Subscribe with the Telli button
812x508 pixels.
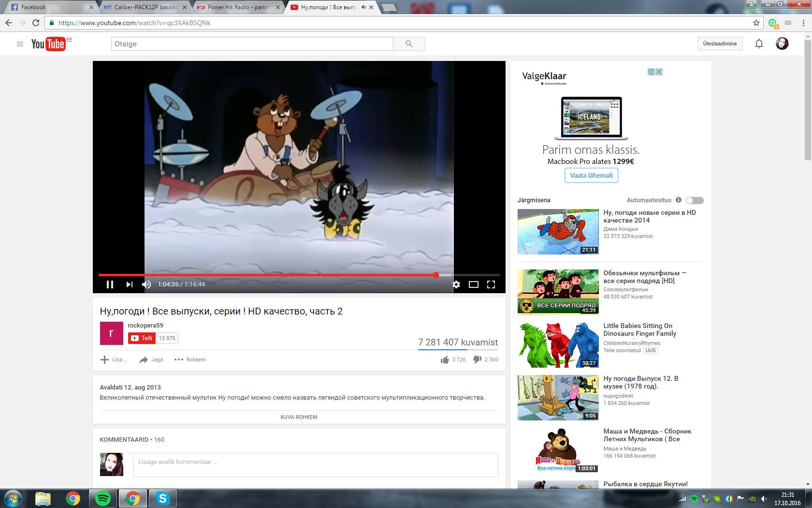(x=142, y=338)
